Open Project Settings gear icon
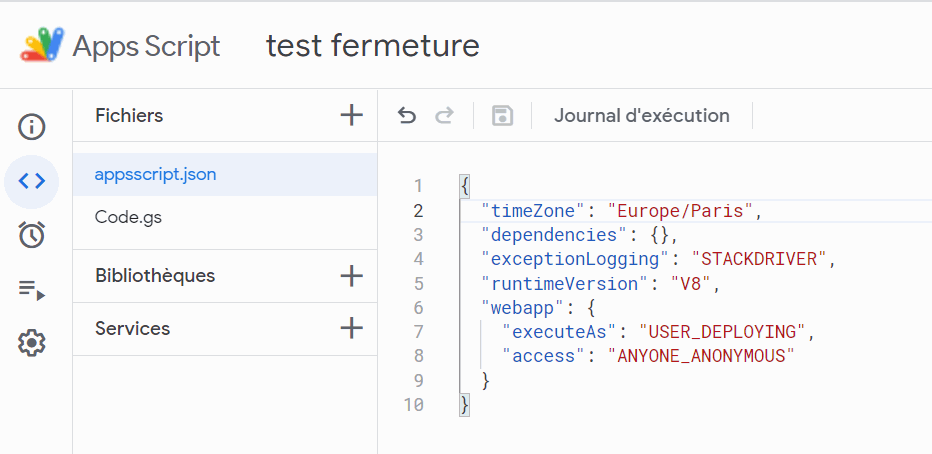 (x=32, y=343)
